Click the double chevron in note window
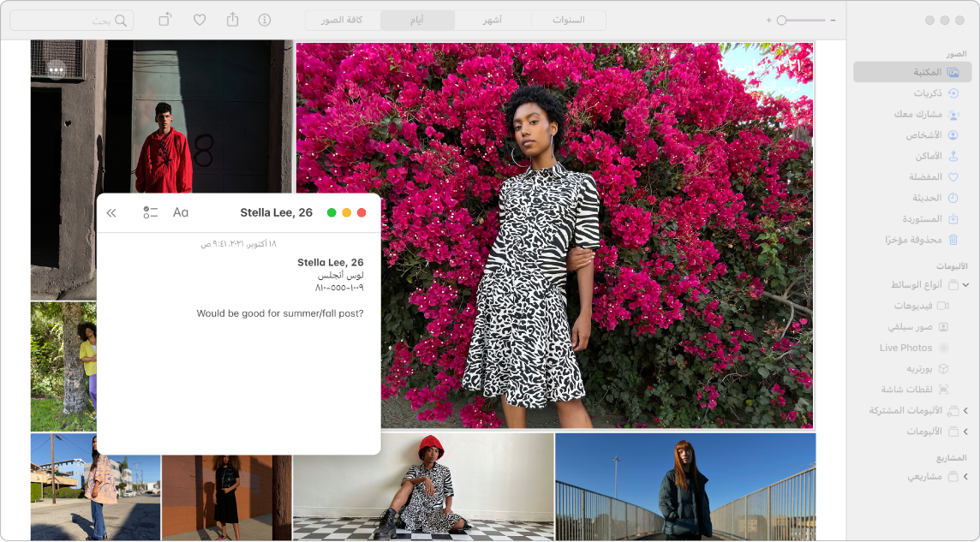The width and height of the screenshot is (980, 542). (111, 213)
